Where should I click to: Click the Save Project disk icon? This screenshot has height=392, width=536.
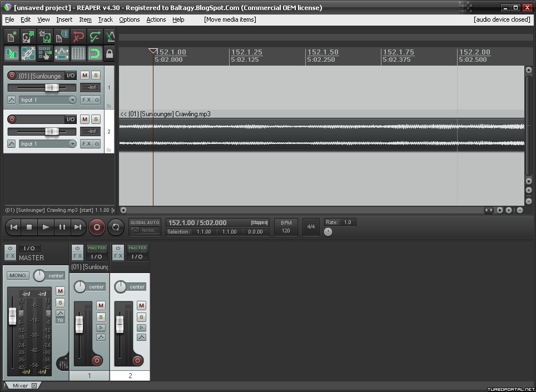45,37
